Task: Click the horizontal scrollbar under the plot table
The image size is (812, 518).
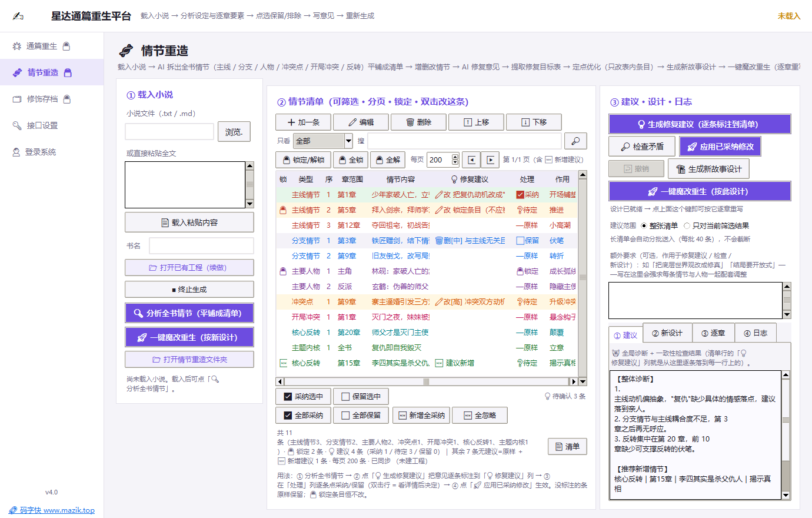Action: (x=427, y=381)
